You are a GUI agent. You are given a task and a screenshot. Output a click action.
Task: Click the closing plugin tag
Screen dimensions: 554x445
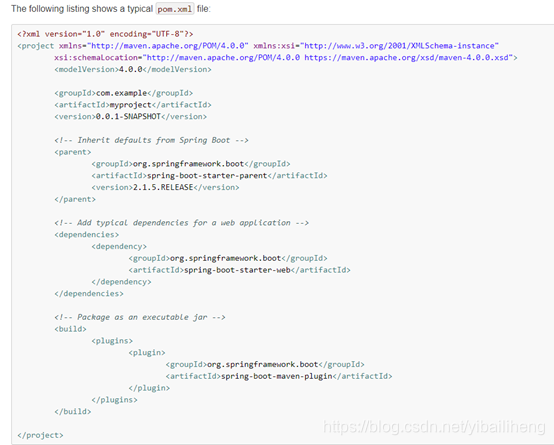149,388
